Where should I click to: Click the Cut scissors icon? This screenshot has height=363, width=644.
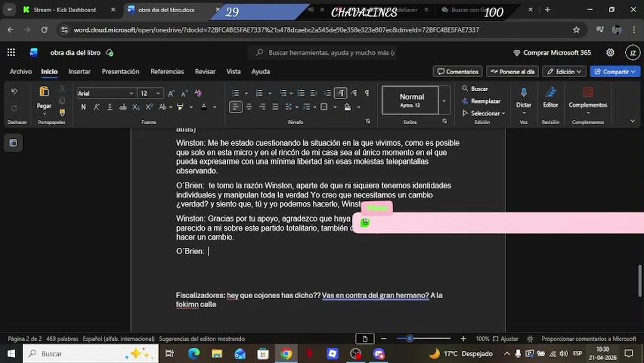pyautogui.click(x=62, y=89)
